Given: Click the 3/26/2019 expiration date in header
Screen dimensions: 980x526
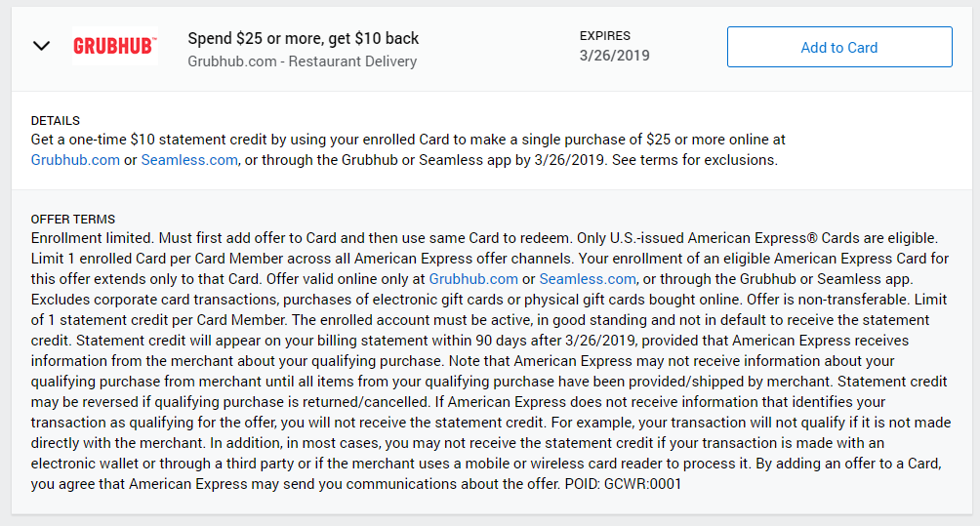Looking at the screenshot, I should [614, 56].
